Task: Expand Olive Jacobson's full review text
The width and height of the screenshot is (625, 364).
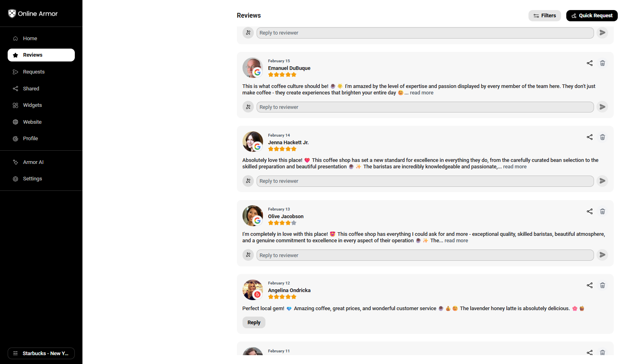Action: click(x=456, y=240)
